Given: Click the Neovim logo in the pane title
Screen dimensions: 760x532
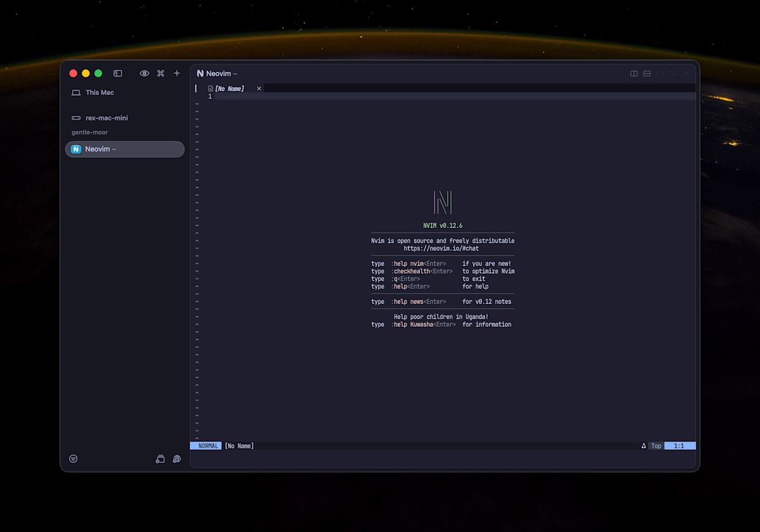Looking at the screenshot, I should 200,73.
